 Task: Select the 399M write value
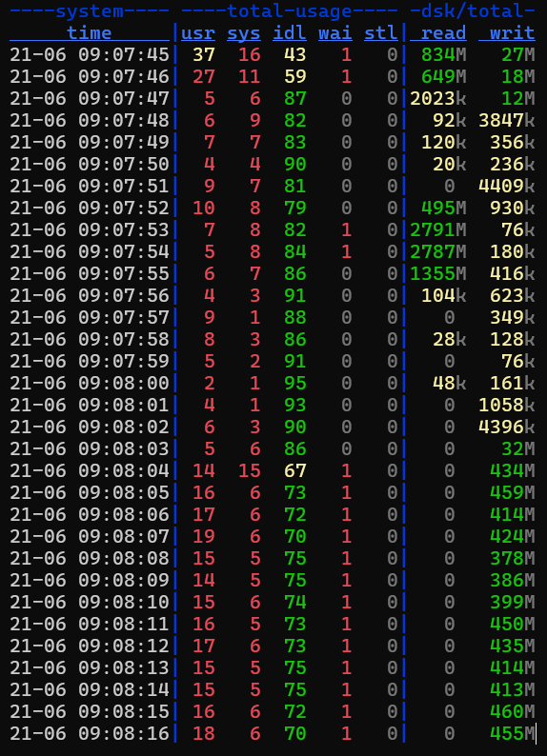coord(513,602)
